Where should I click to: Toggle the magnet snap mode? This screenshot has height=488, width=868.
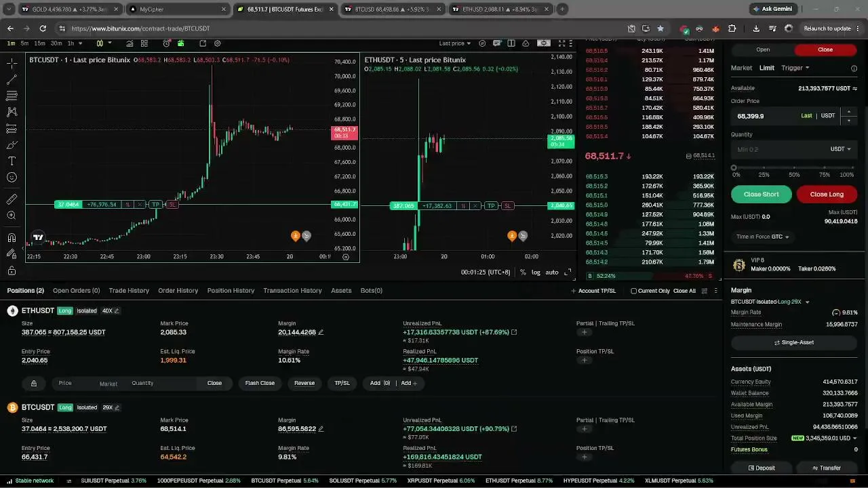[x=12, y=237]
